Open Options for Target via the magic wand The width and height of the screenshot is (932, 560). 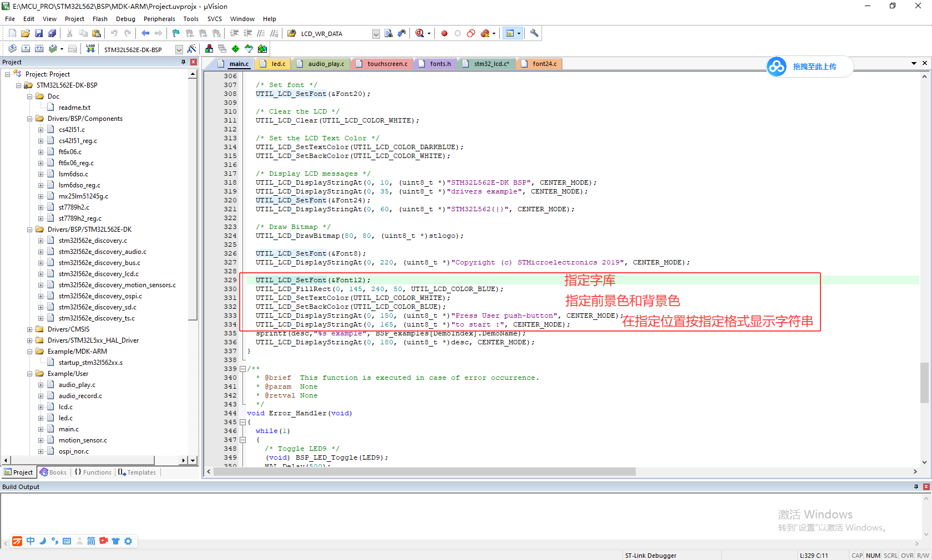(192, 49)
